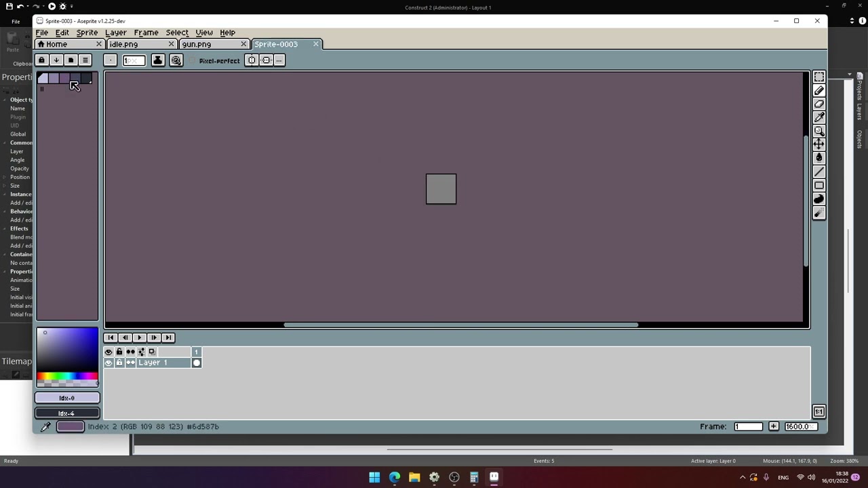Select the Rectangle shape tool
This screenshot has height=488, width=868.
pos(819,186)
